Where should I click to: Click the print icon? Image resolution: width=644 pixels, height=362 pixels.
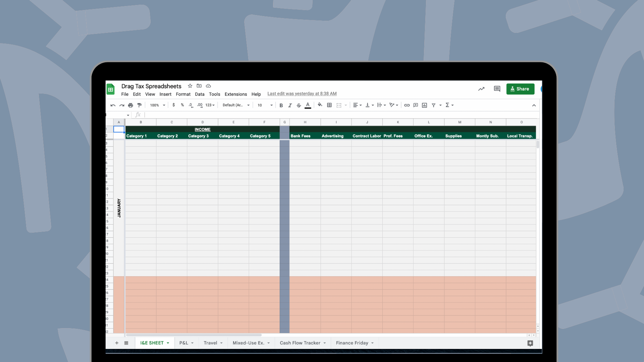click(x=130, y=105)
